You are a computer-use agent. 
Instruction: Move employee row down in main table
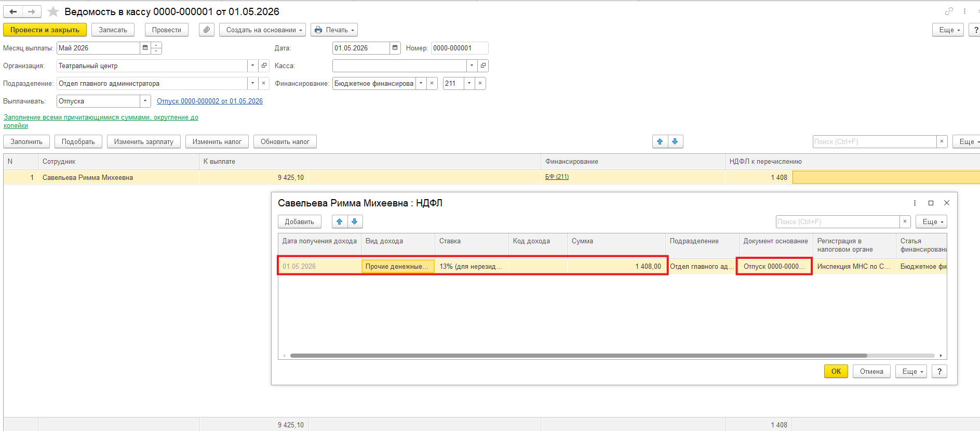point(675,141)
